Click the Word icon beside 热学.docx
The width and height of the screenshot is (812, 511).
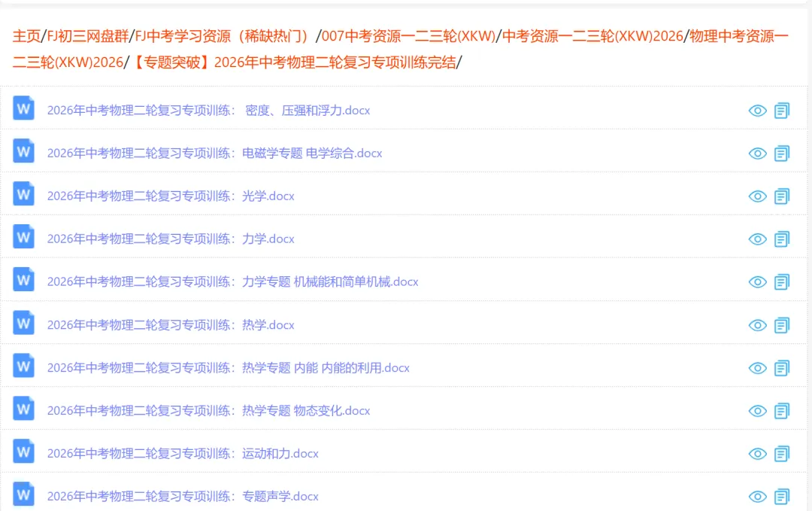click(23, 324)
